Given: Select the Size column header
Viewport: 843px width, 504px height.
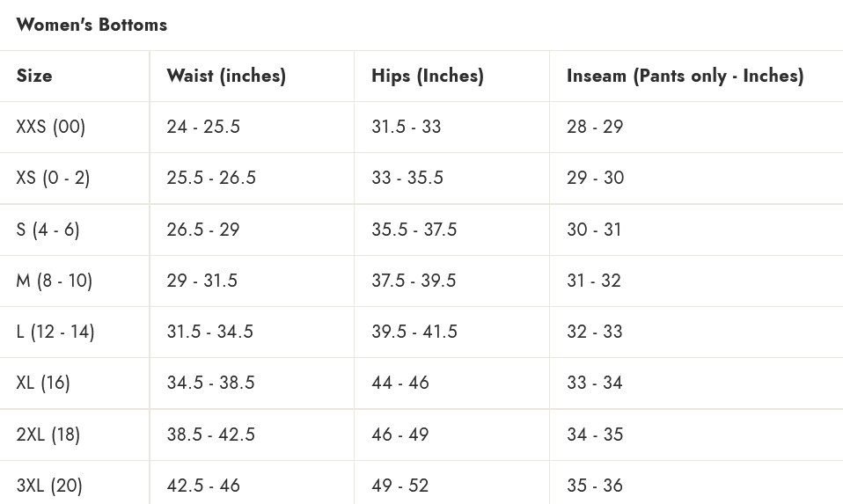Looking at the screenshot, I should click(33, 76).
